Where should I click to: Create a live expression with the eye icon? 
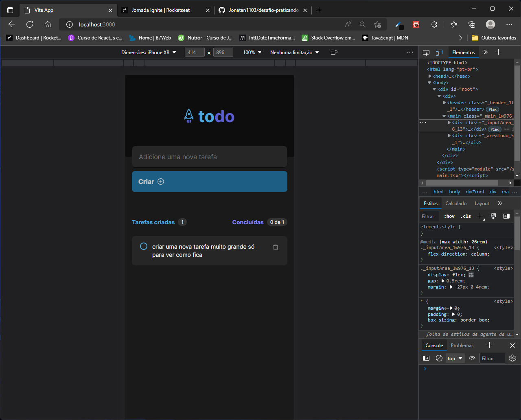pyautogui.click(x=472, y=358)
